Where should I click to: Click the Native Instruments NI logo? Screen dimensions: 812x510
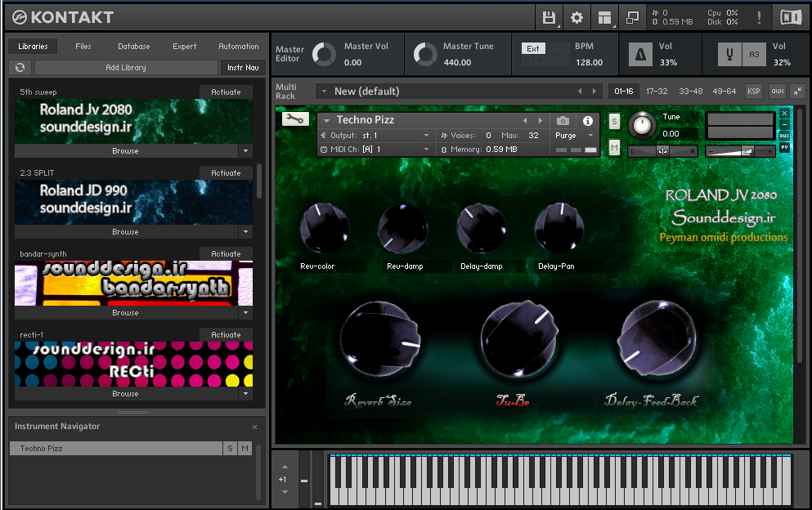pyautogui.click(x=791, y=18)
